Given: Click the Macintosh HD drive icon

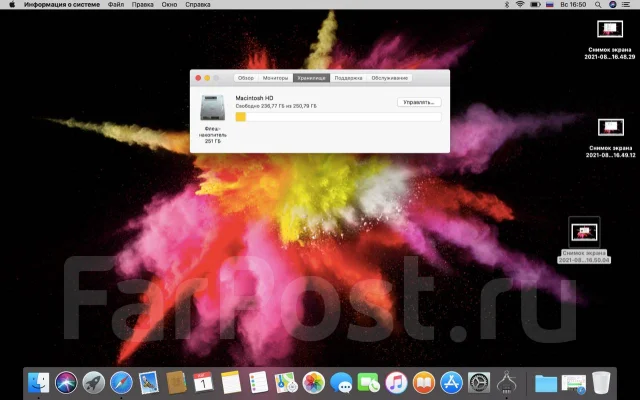Looking at the screenshot, I should (212, 108).
